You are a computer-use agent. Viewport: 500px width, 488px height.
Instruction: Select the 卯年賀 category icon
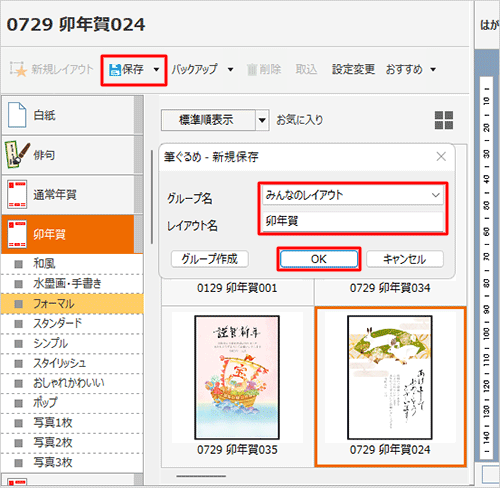[17, 234]
